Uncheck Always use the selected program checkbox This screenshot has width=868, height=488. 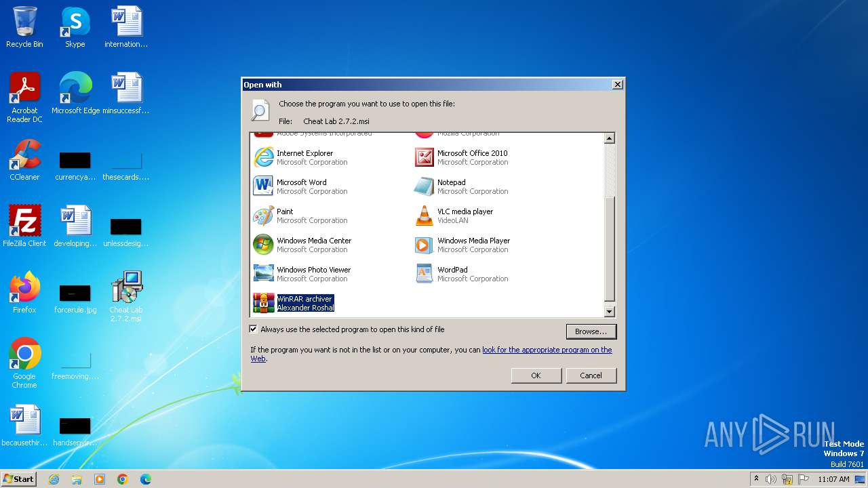tap(254, 329)
